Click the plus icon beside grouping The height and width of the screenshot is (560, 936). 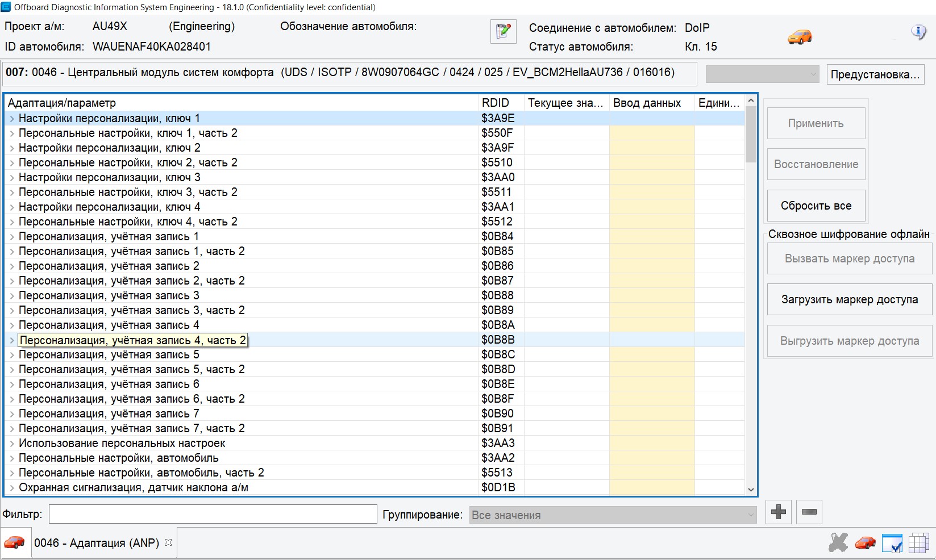point(778,512)
